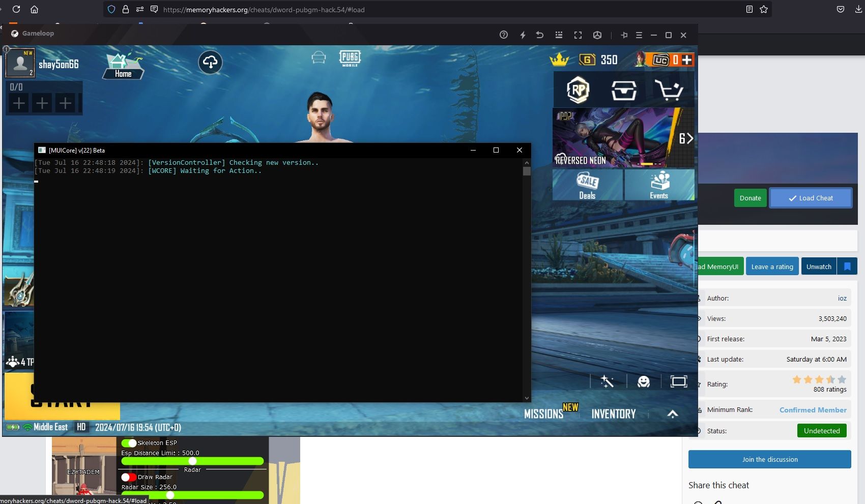Screen dimensions: 865x504
Task: Toggle Gameloop fullscreen icon
Action: point(578,35)
